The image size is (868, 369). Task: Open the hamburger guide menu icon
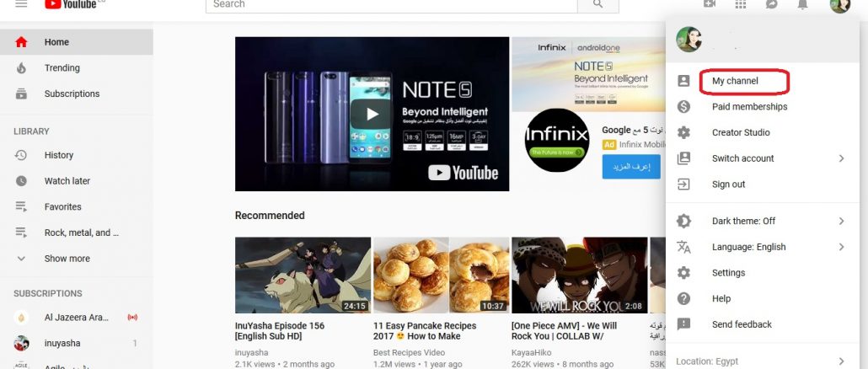21,3
